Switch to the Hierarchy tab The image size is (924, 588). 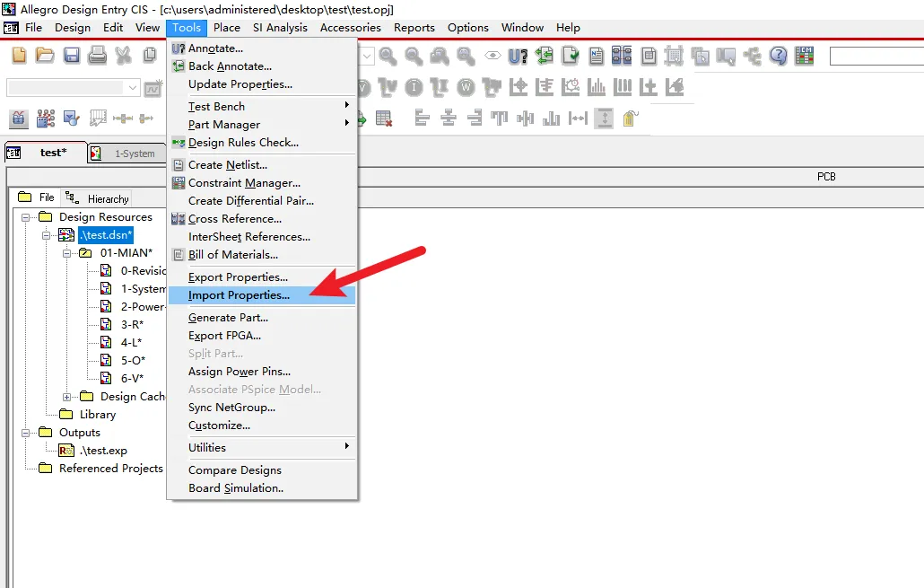point(98,198)
